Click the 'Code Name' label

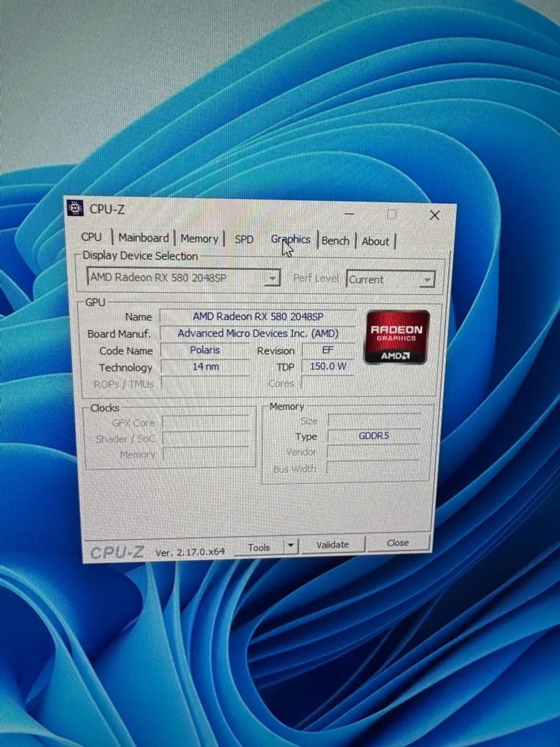coord(126,351)
